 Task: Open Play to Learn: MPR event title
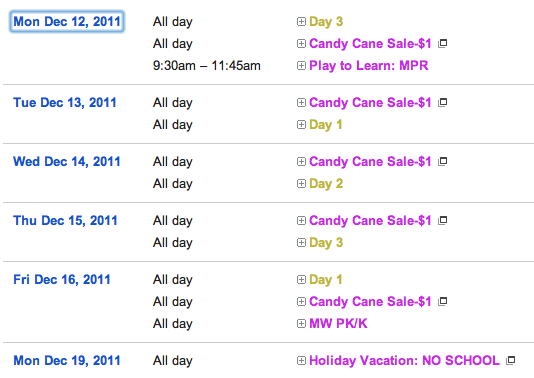[x=368, y=65]
